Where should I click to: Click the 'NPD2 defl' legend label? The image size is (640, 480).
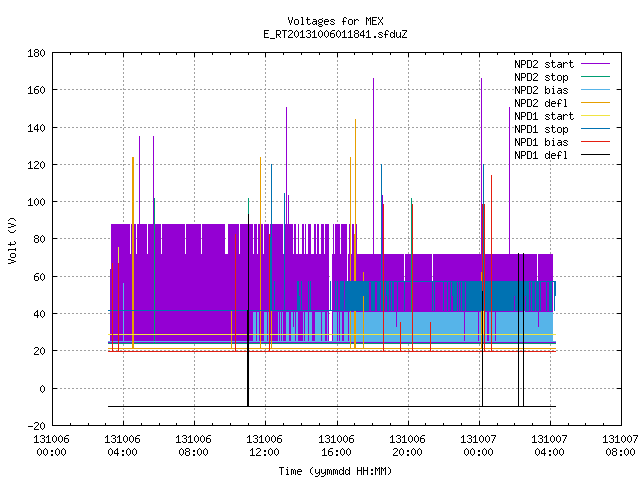[x=541, y=103]
